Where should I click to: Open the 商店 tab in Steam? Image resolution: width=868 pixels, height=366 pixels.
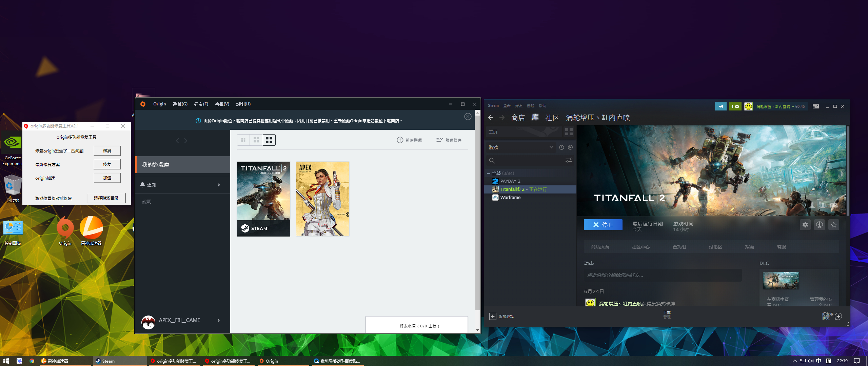click(518, 118)
